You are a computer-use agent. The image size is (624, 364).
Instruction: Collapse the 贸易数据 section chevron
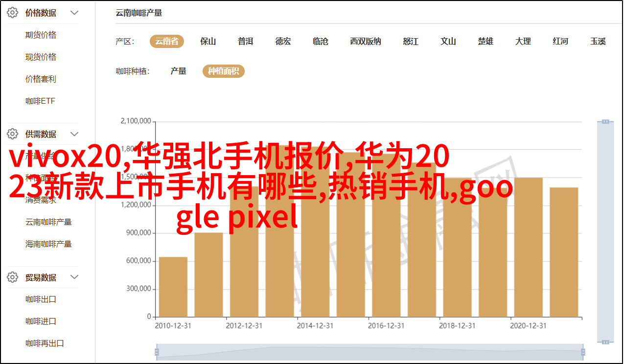tap(74, 277)
